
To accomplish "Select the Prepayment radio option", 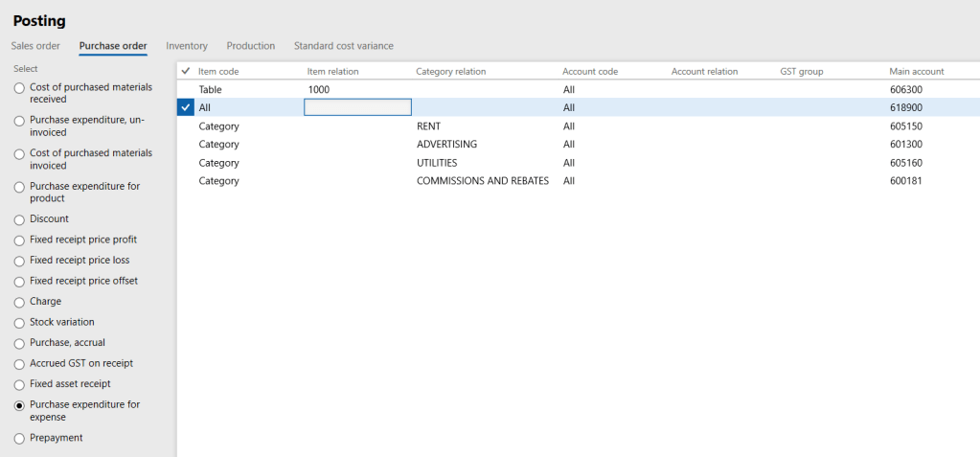I will 19,438.
